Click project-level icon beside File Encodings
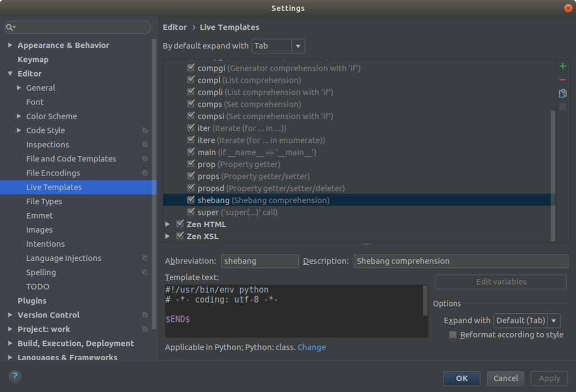 pos(145,173)
